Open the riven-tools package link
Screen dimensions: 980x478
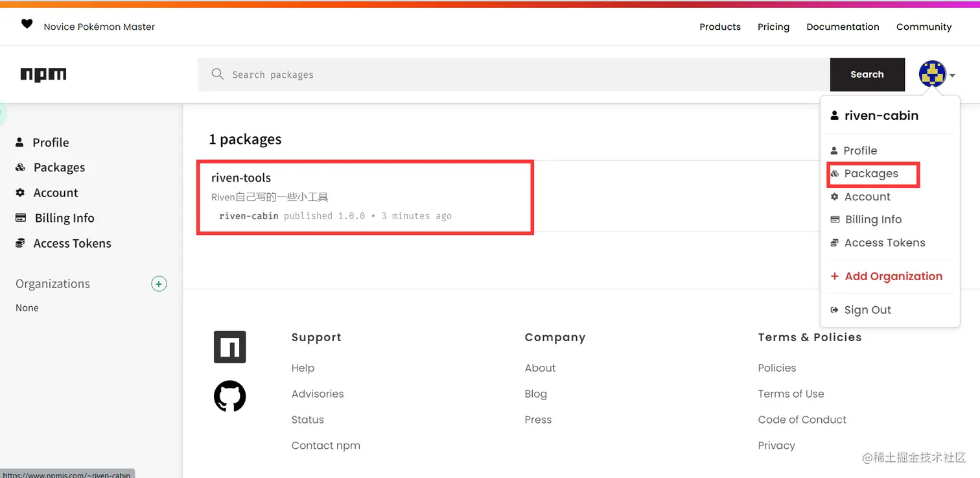click(x=241, y=178)
